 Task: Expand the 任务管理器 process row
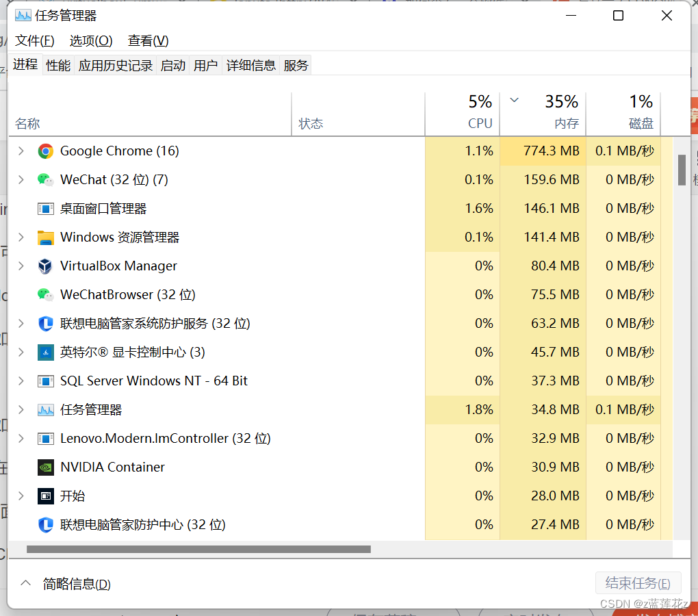coord(21,410)
